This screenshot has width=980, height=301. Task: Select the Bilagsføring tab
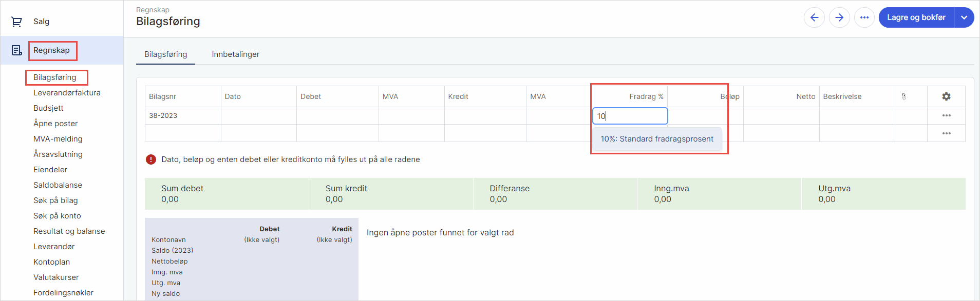pyautogui.click(x=165, y=54)
